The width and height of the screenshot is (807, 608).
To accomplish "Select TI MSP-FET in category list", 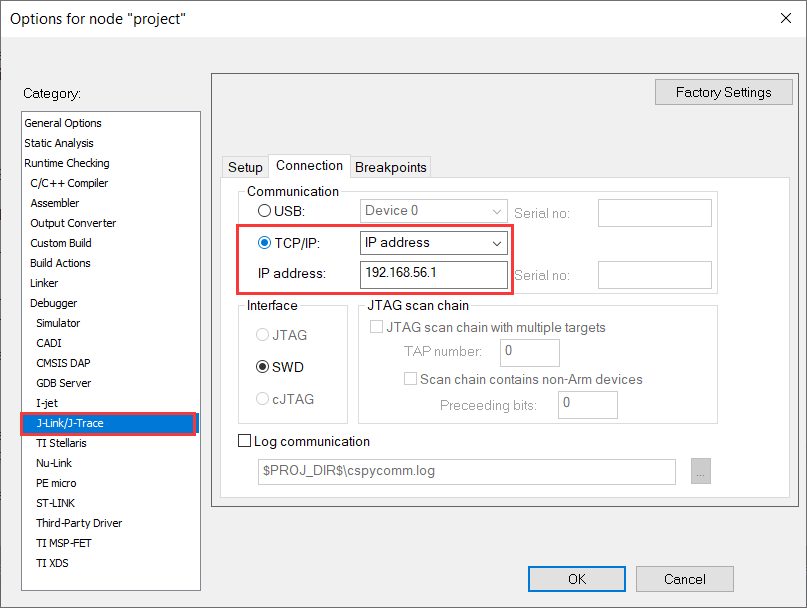I will click(x=64, y=543).
